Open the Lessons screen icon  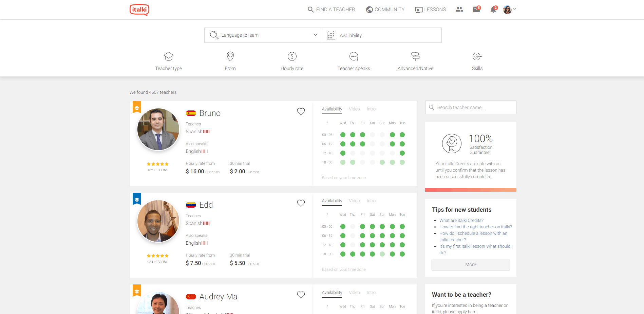[x=419, y=10]
